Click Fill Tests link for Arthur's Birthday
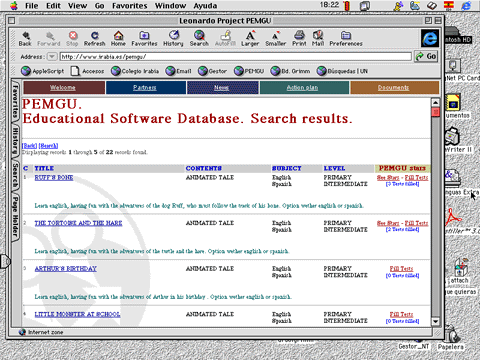 tap(401, 269)
